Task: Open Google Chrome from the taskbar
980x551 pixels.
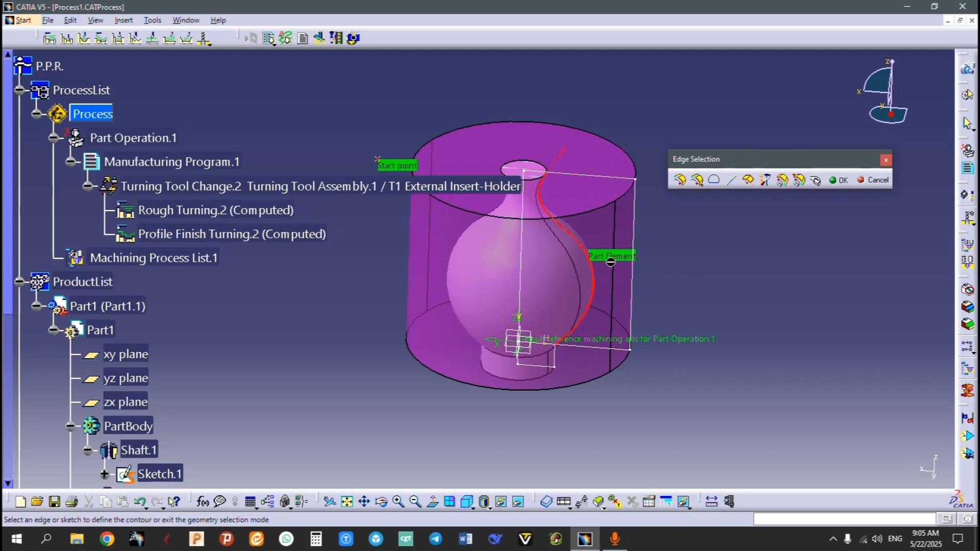Action: pos(107,539)
